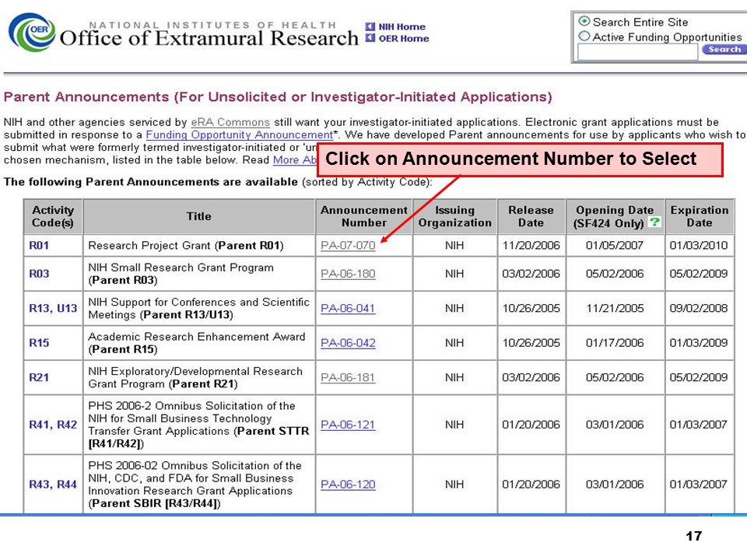Image resolution: width=747 pixels, height=560 pixels.
Task: Click the R43, R44 activity code
Action: 53,485
